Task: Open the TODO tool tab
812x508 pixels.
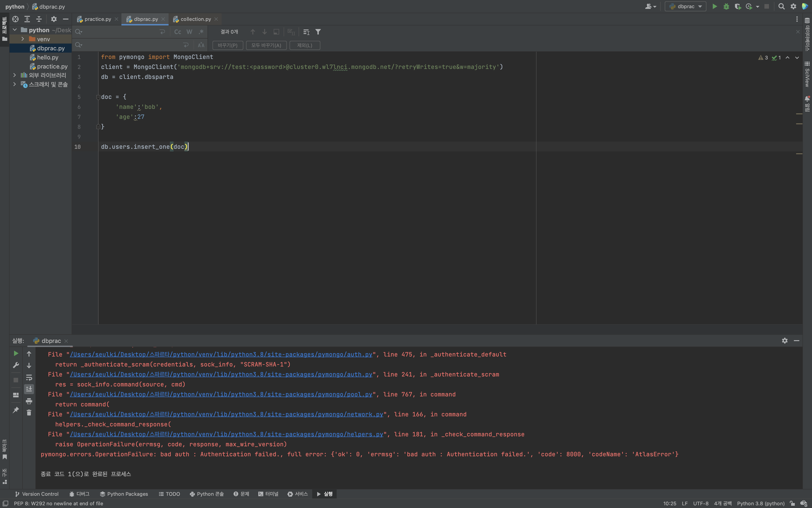Action: [169, 494]
